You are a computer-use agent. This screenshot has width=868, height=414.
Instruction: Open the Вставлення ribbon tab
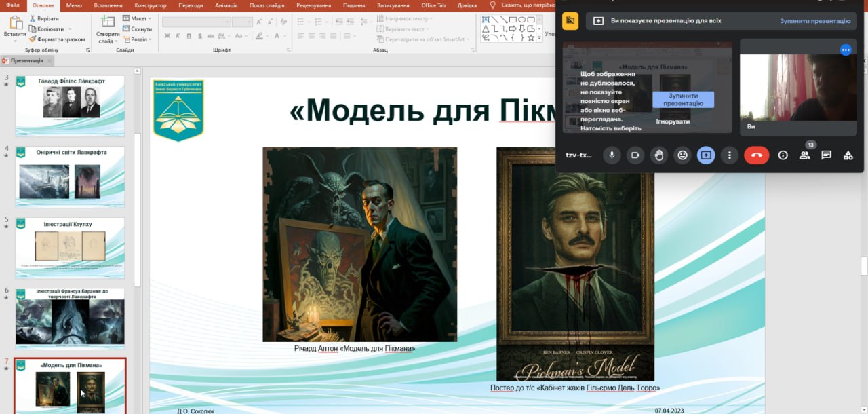point(108,5)
